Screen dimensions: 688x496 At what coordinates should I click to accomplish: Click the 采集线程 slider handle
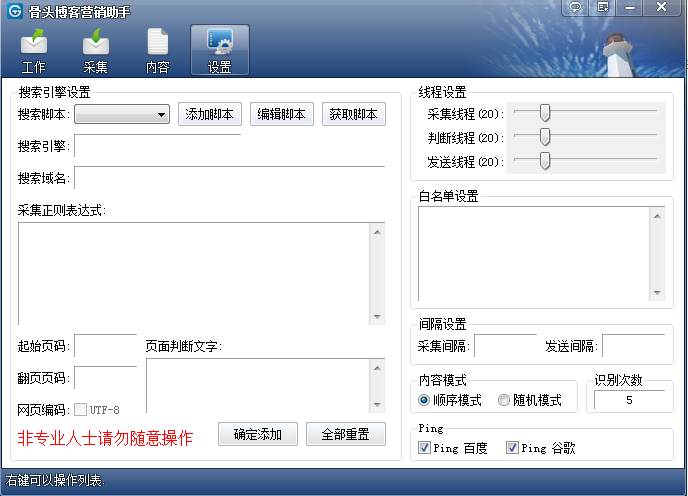click(545, 113)
